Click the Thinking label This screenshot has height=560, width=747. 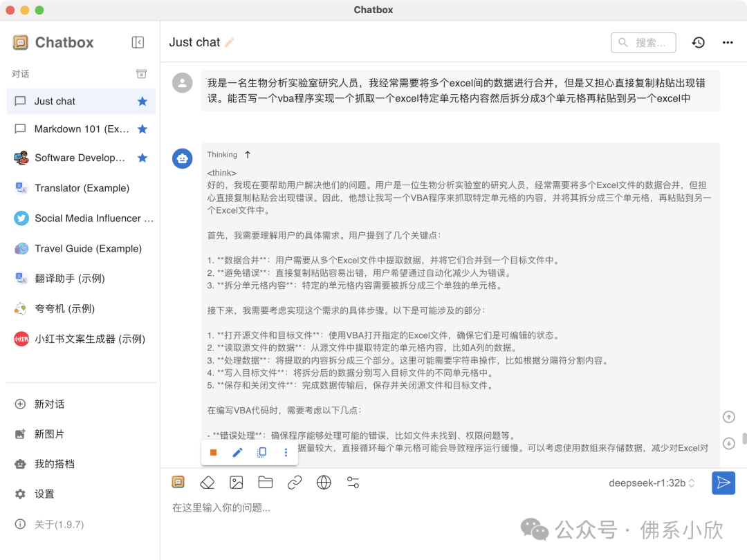[222, 155]
